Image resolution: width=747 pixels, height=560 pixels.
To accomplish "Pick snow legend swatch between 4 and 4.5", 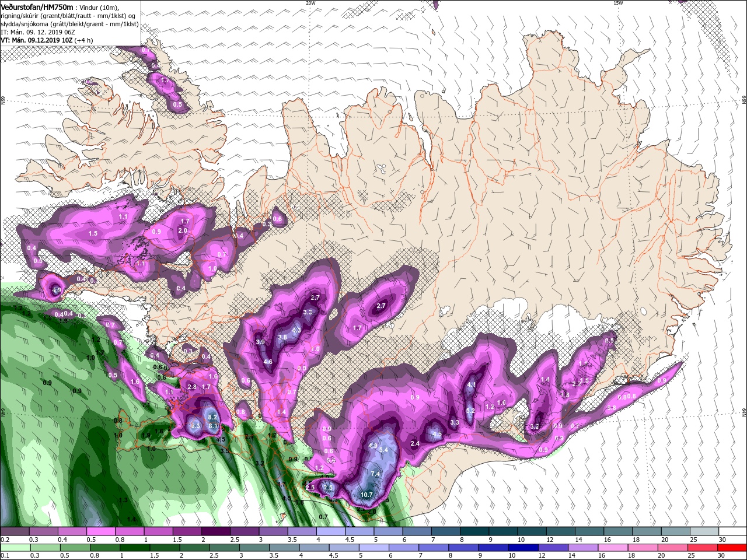I will [x=330, y=531].
